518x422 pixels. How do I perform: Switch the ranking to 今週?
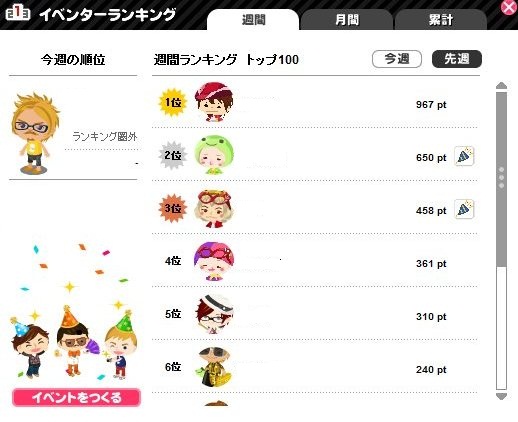click(397, 59)
